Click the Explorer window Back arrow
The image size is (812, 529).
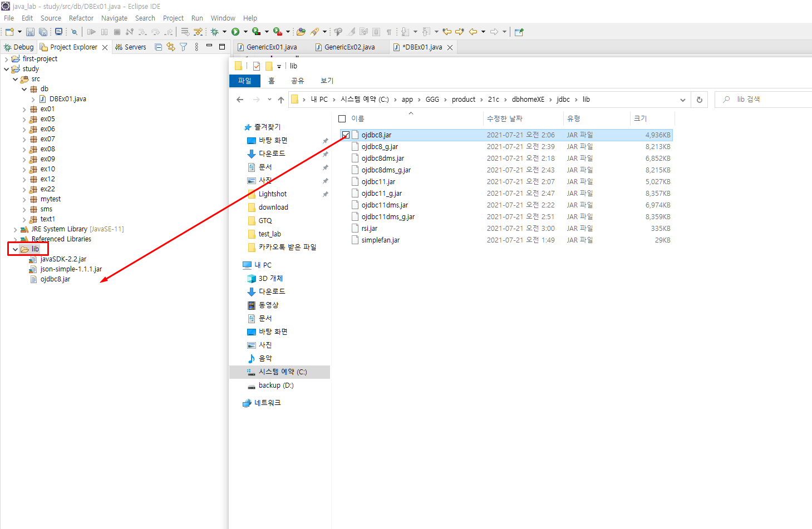coord(240,100)
